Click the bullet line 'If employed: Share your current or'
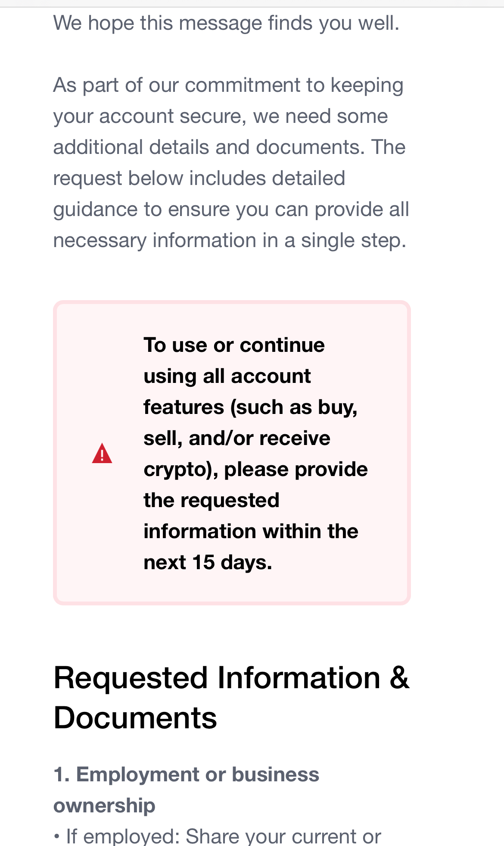This screenshot has width=504, height=846. (x=218, y=836)
